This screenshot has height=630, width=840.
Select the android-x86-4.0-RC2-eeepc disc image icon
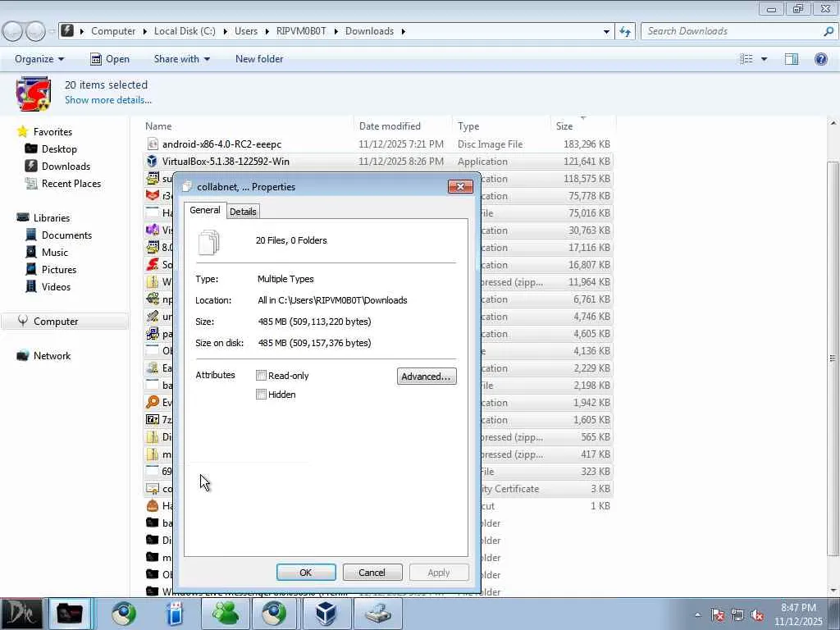click(x=152, y=144)
